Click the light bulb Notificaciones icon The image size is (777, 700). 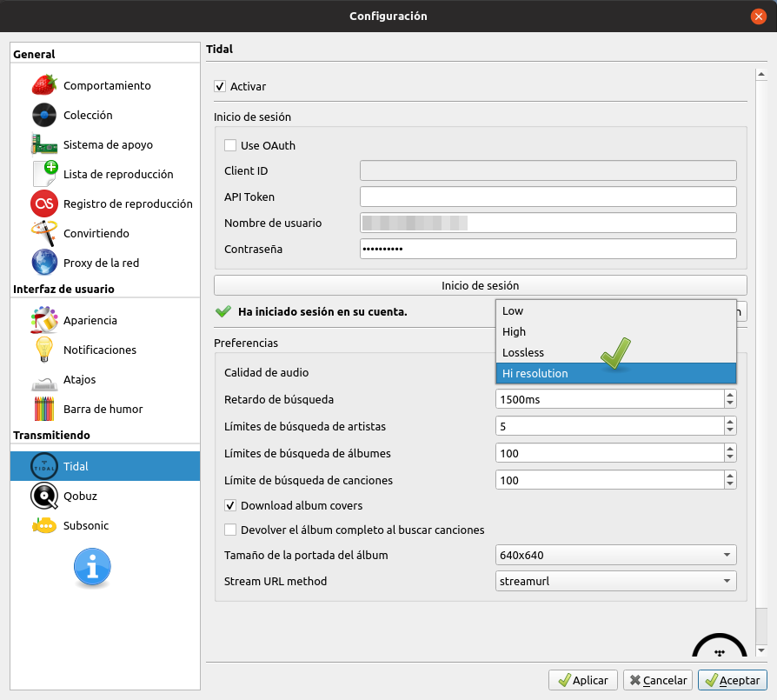click(44, 350)
